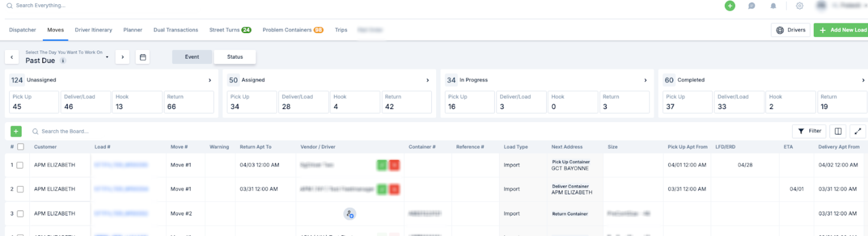Click the 04/01 ETA value
Viewport: 868px width, 236px height.
tap(796, 189)
